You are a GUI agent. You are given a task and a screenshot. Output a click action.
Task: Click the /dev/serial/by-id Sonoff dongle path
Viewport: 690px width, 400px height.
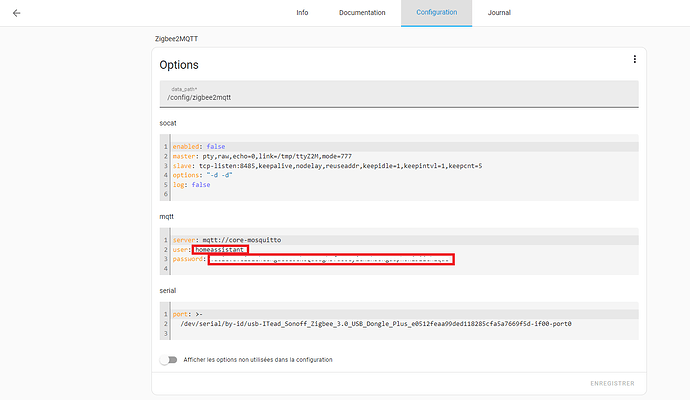coord(376,324)
